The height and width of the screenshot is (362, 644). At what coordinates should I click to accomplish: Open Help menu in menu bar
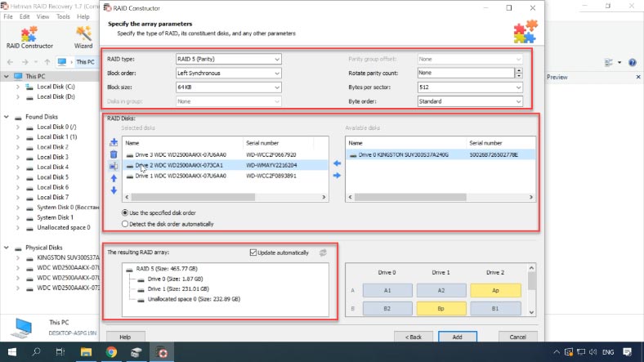click(x=83, y=17)
